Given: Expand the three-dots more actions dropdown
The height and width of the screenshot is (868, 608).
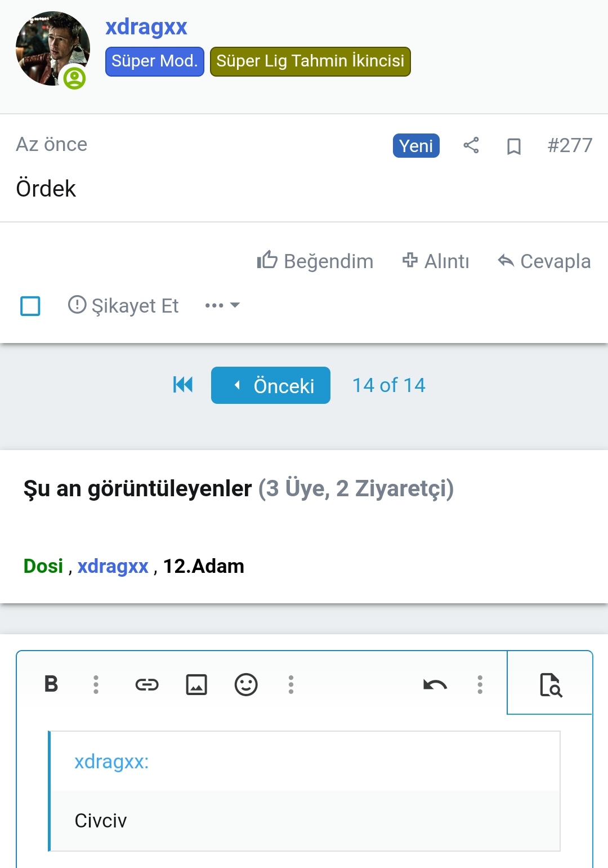Looking at the screenshot, I should click(222, 305).
